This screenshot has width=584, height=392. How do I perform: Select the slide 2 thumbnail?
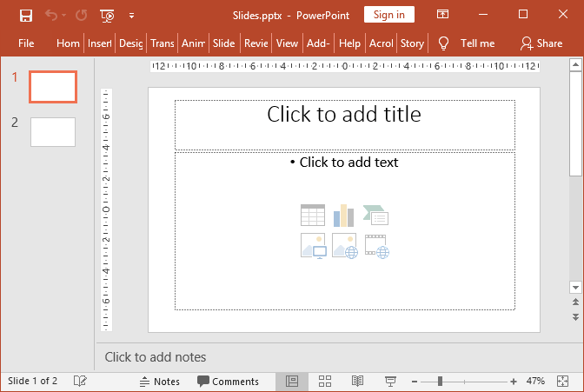point(53,132)
